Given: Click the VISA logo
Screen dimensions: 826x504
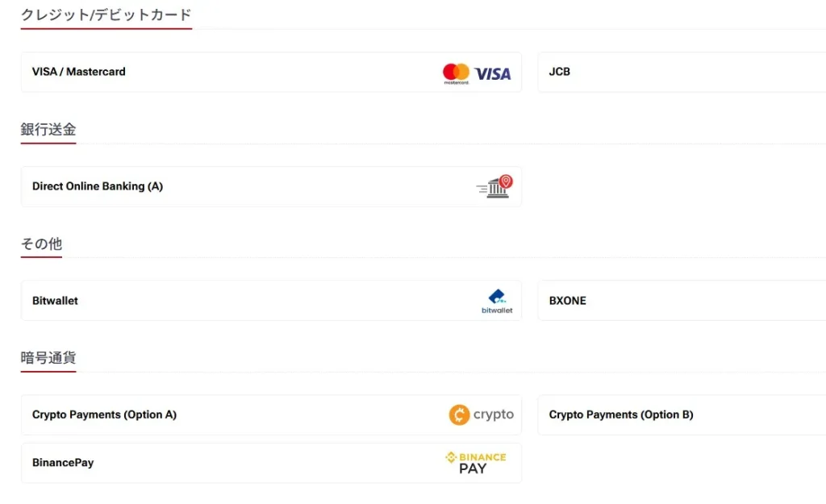Looking at the screenshot, I should [x=493, y=73].
